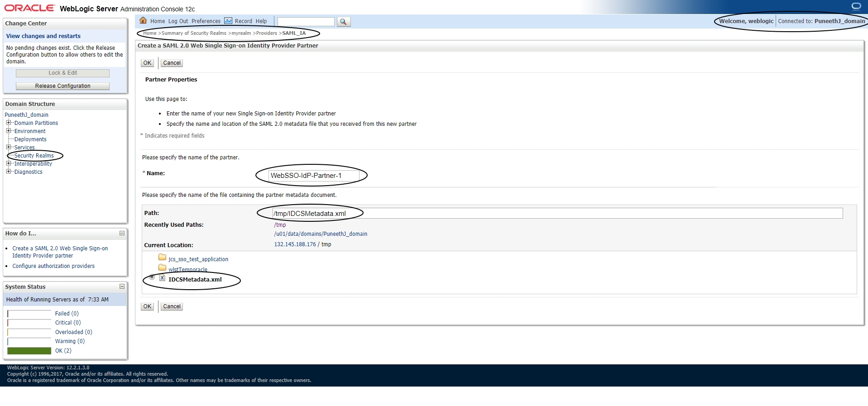The width and height of the screenshot is (868, 406).
Task: Click the Oracle logo in the header
Action: 29,8
